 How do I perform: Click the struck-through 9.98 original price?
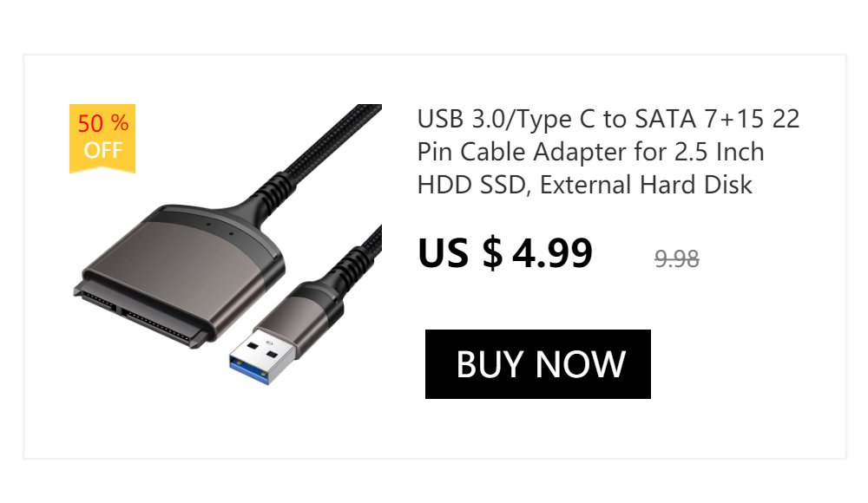(676, 258)
